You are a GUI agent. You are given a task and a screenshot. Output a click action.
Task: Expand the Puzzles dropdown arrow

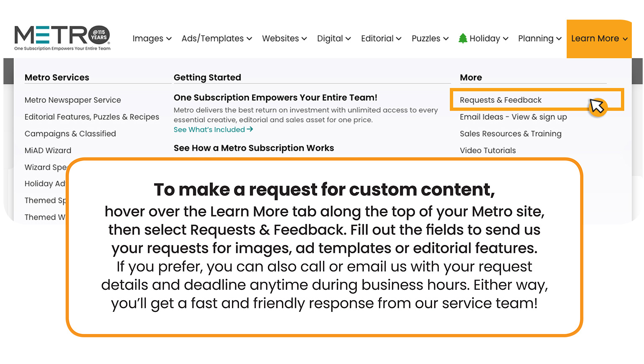(x=446, y=39)
